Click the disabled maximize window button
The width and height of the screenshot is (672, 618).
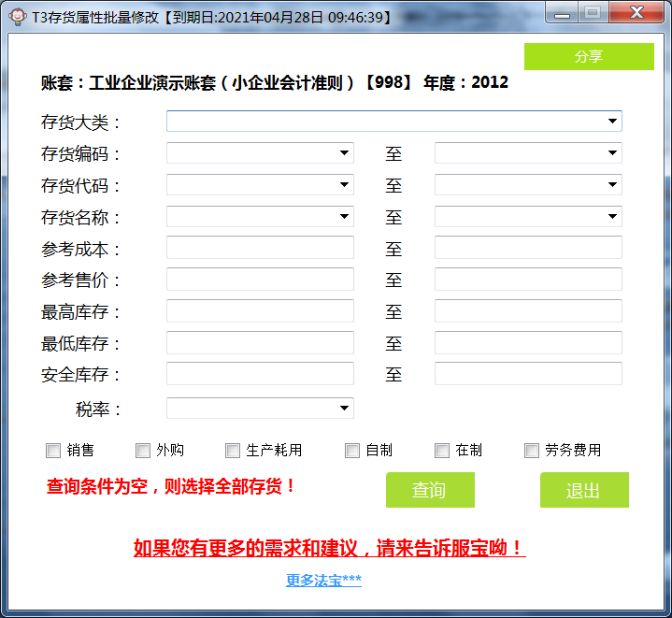[593, 13]
